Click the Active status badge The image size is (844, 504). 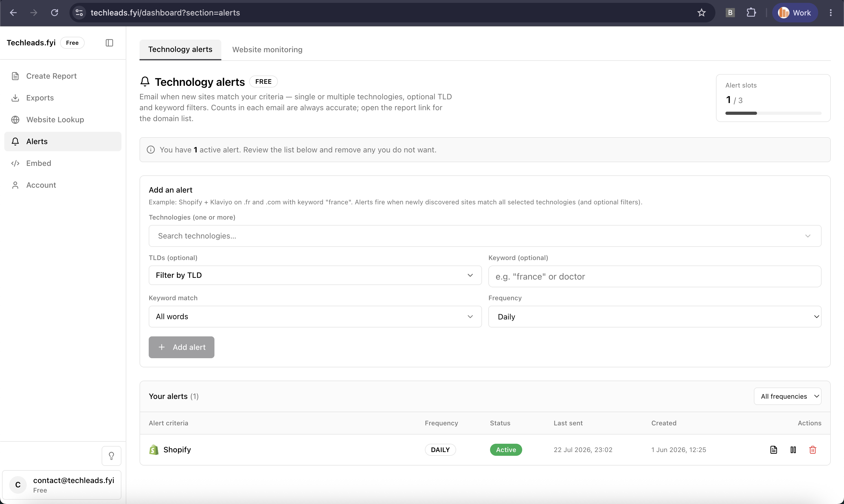tap(506, 450)
